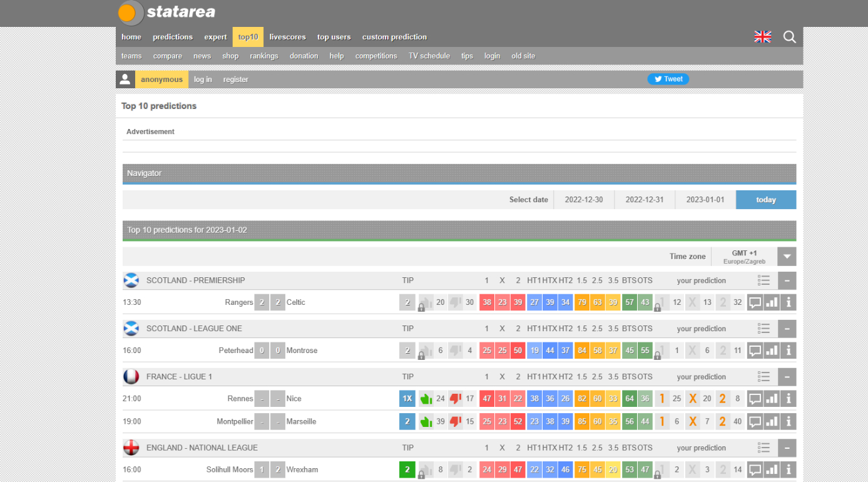Click the register link
This screenshot has height=482, width=868.
pyautogui.click(x=236, y=79)
